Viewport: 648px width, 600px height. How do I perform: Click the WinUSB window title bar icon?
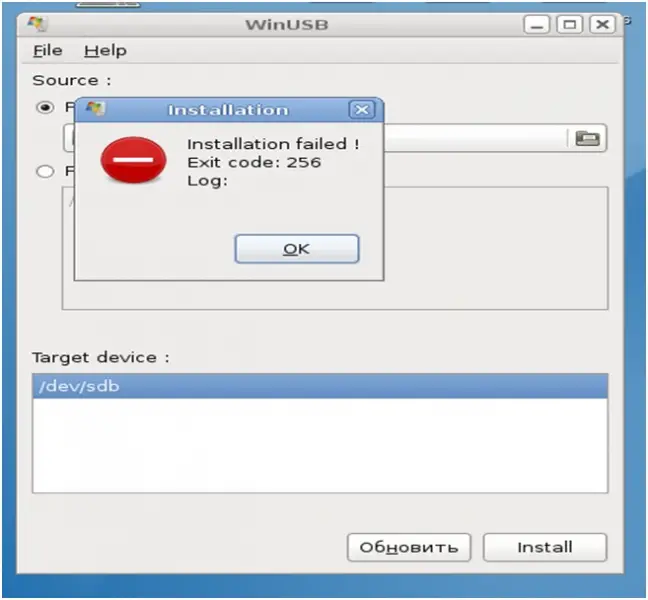click(x=37, y=24)
